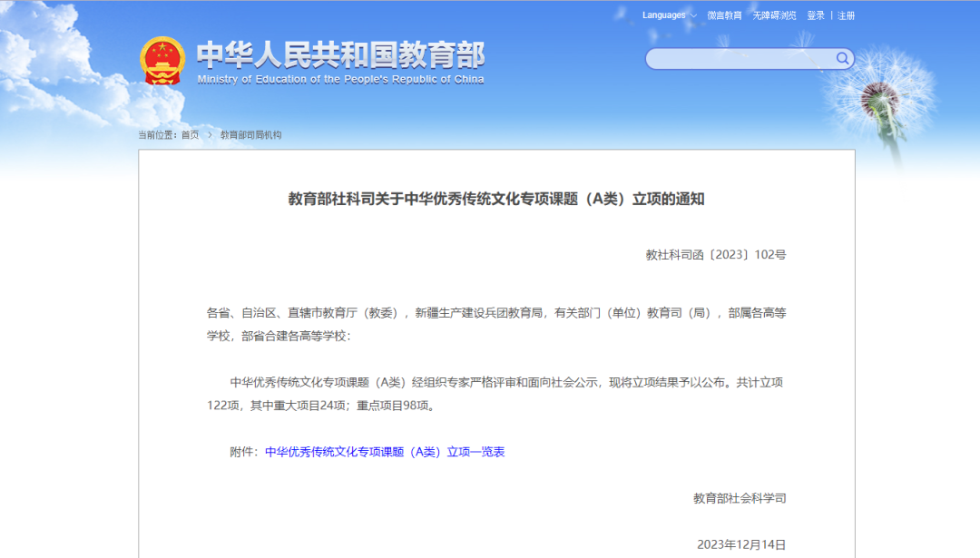Click the search magnifier icon
The width and height of the screenshot is (980, 558).
[843, 59]
